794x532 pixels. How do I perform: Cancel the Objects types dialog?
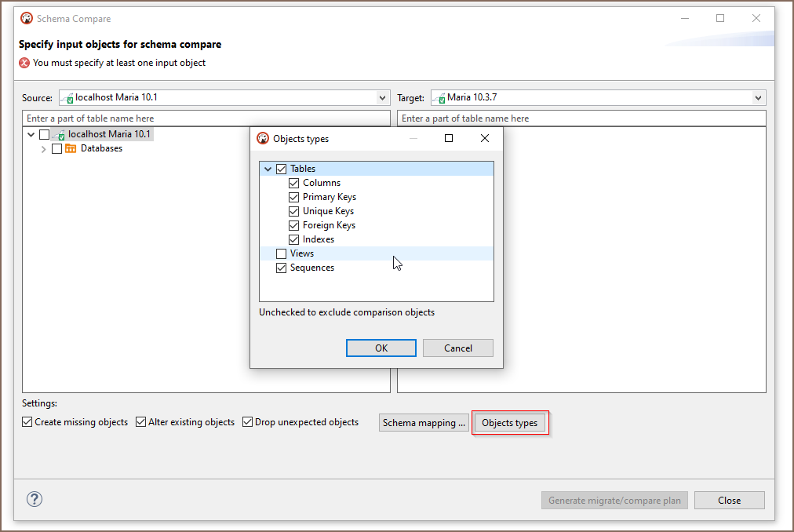tap(457, 348)
